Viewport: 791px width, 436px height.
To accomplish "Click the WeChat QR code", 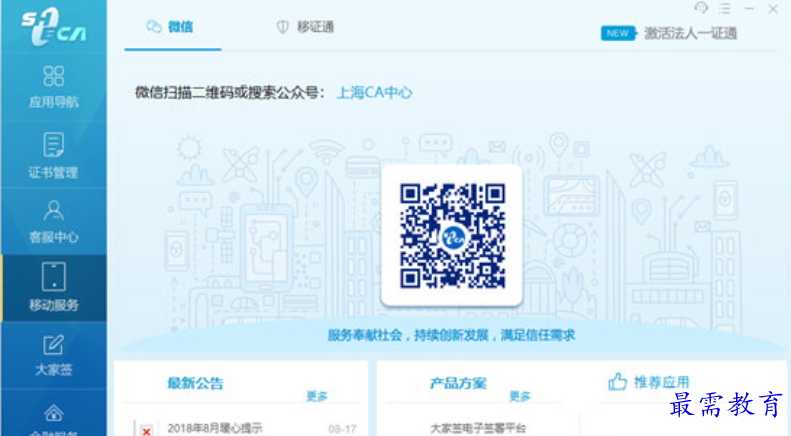I will pyautogui.click(x=452, y=236).
